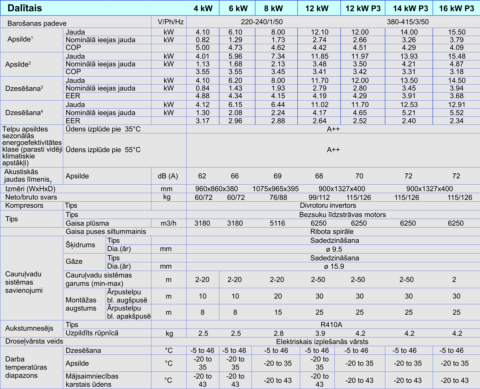Select the Barošanas padeve row label
The height and width of the screenshot is (389, 480).
coord(37,23)
